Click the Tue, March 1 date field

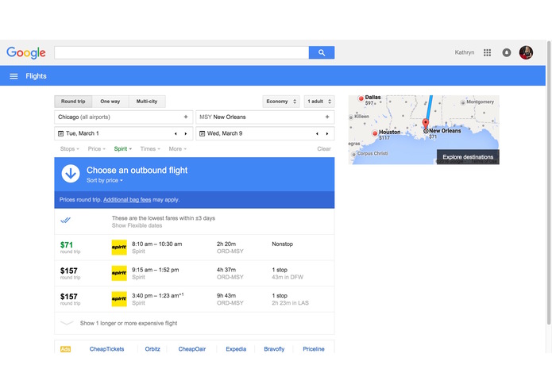(x=124, y=133)
